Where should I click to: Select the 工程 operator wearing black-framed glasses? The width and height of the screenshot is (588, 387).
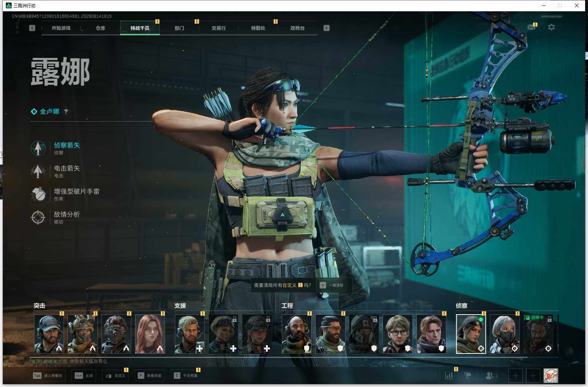pyautogui.click(x=397, y=334)
